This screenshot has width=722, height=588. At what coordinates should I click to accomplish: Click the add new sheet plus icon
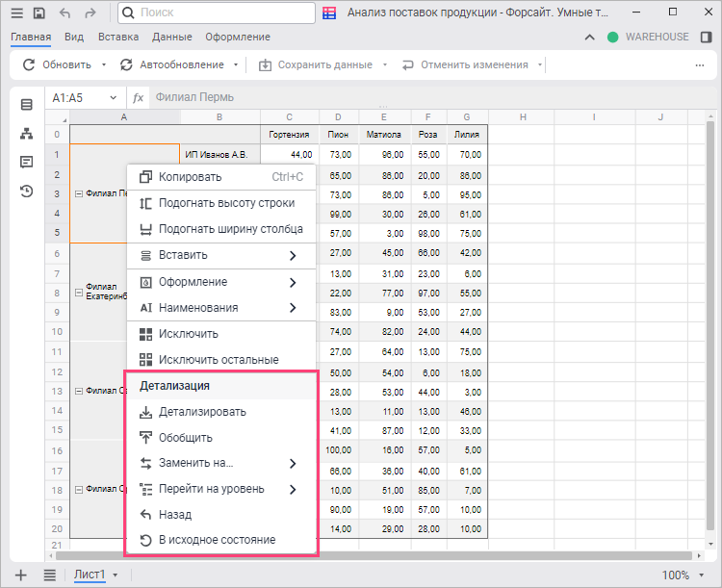(21, 575)
